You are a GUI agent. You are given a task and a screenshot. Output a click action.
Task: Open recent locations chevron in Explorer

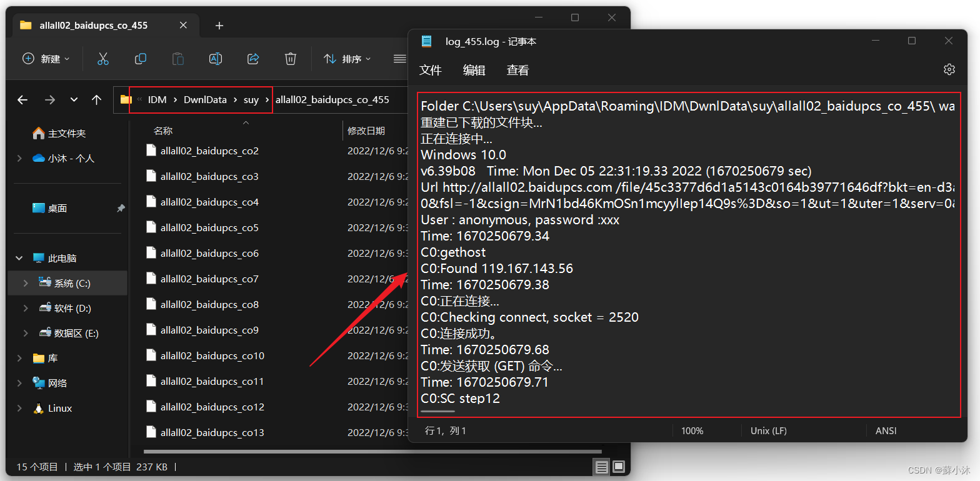[x=74, y=99]
